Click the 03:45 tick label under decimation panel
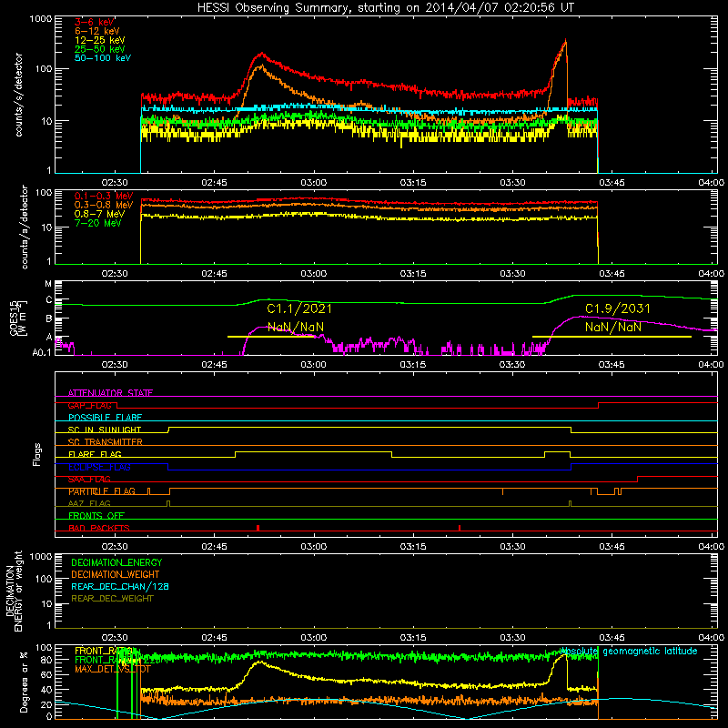 tap(612, 638)
